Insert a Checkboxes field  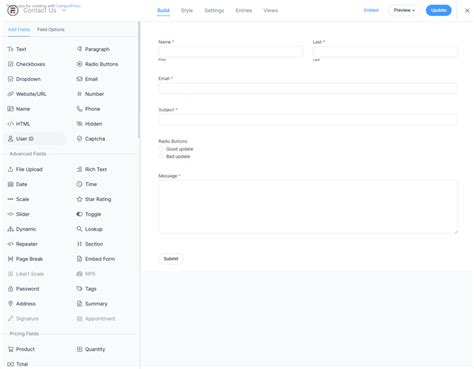(26, 64)
